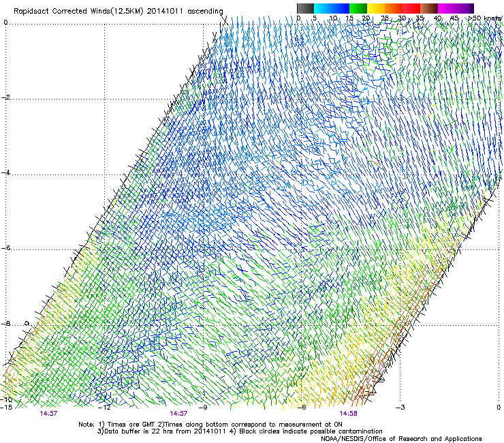Screen dimensions: 504x443
Task: Click the '-9' longitude axis label
Action: pyautogui.click(x=203, y=408)
